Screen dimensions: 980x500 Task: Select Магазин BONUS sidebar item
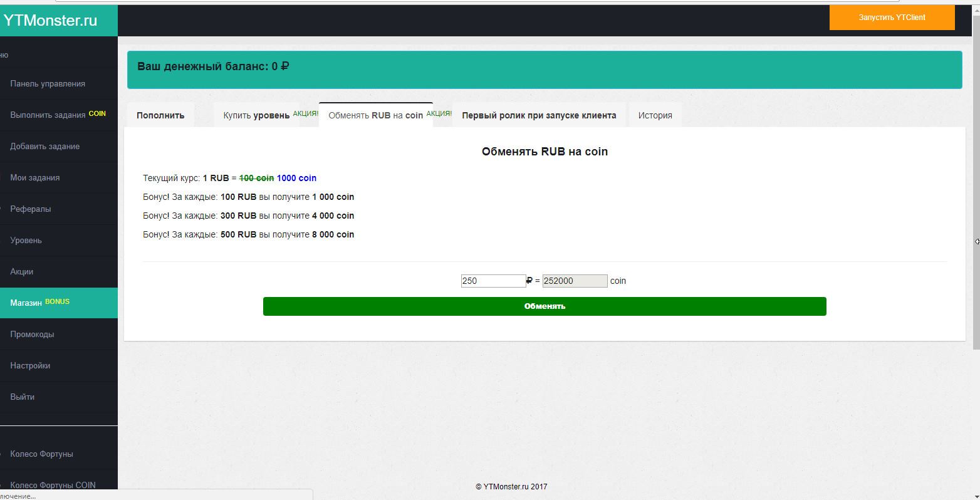[x=59, y=303]
